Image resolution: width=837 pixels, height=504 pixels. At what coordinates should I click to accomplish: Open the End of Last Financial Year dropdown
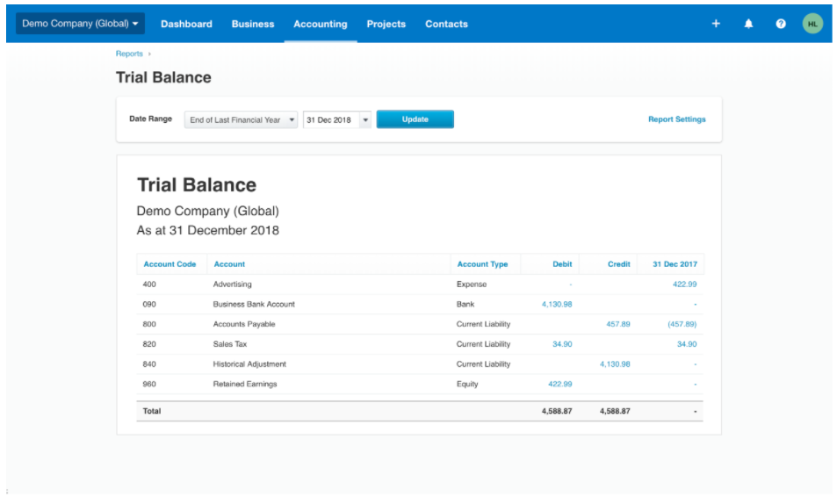[241, 120]
